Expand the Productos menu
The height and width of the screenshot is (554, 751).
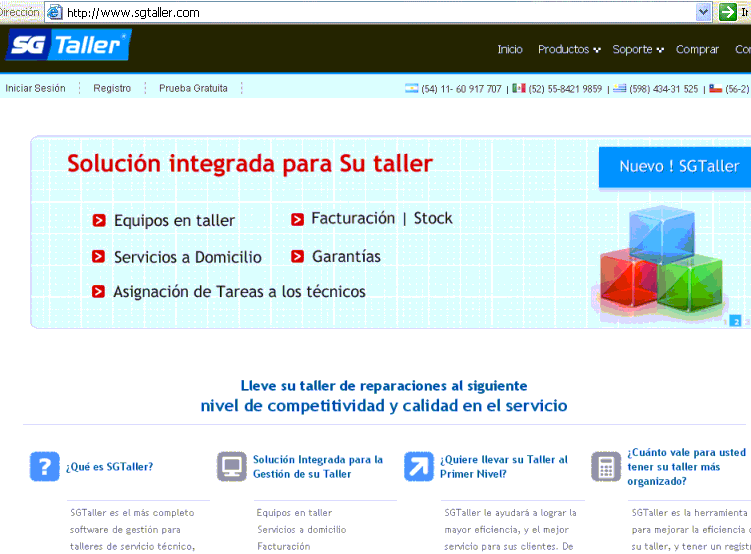pos(569,49)
